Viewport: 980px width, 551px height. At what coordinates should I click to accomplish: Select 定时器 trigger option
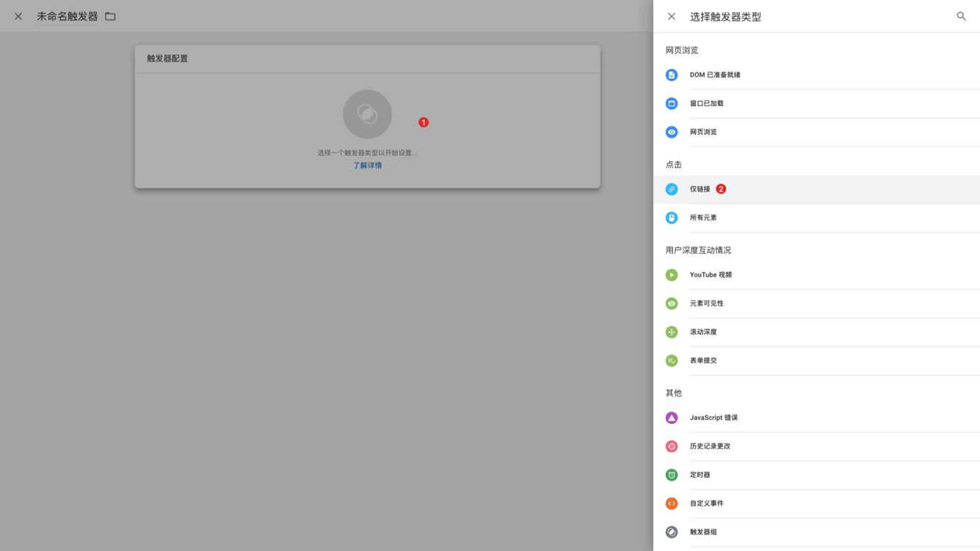699,475
